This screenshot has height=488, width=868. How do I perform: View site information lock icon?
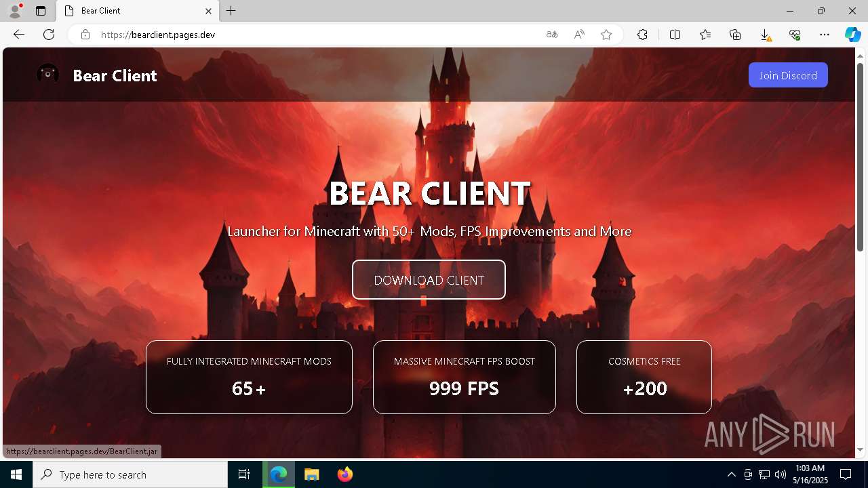85,35
